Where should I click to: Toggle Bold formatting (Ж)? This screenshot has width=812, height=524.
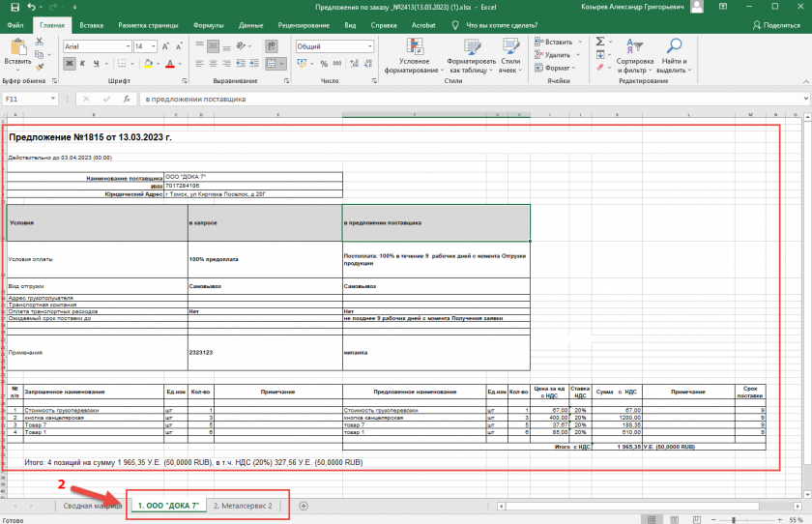(70, 64)
